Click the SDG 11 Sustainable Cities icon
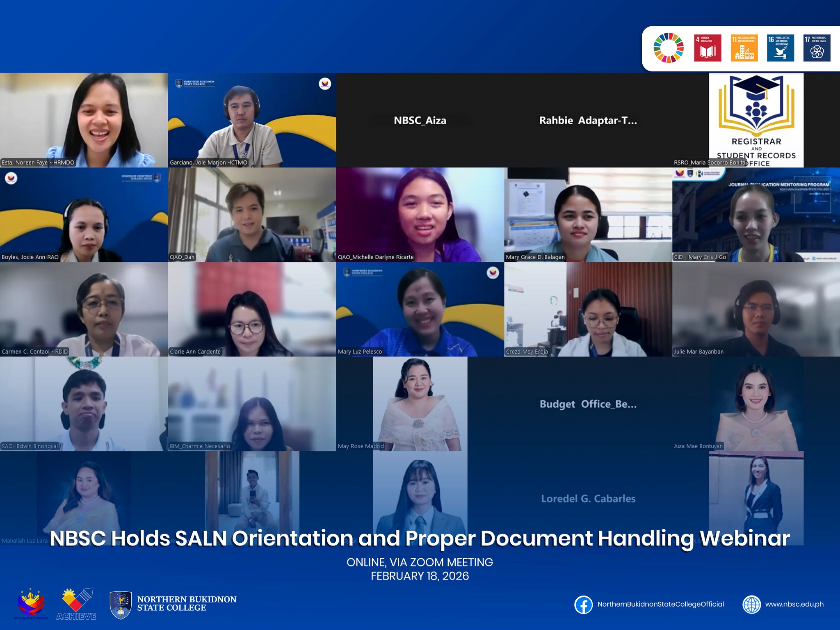This screenshot has height=630, width=840. click(744, 48)
